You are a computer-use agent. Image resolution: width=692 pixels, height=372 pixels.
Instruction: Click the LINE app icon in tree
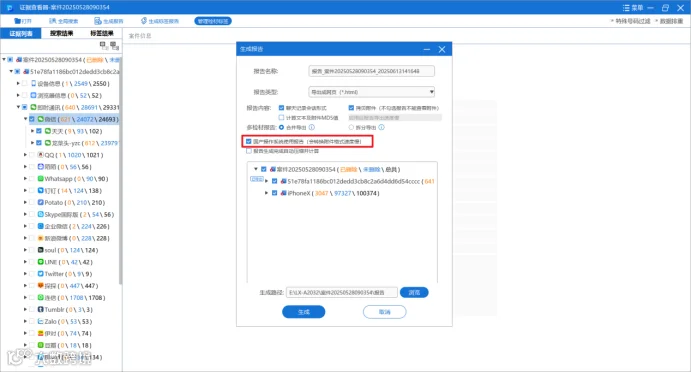click(40, 262)
